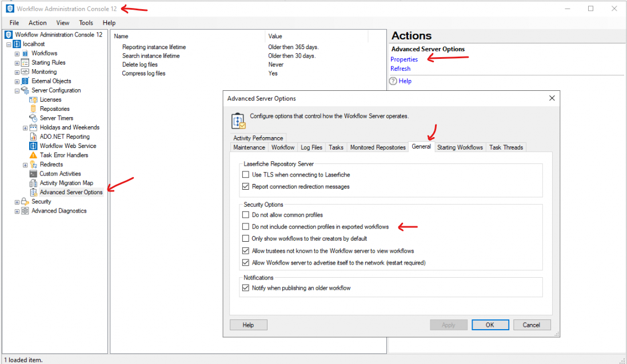Open the Action menu
Viewport: 627px width, 364px height.
click(x=38, y=23)
